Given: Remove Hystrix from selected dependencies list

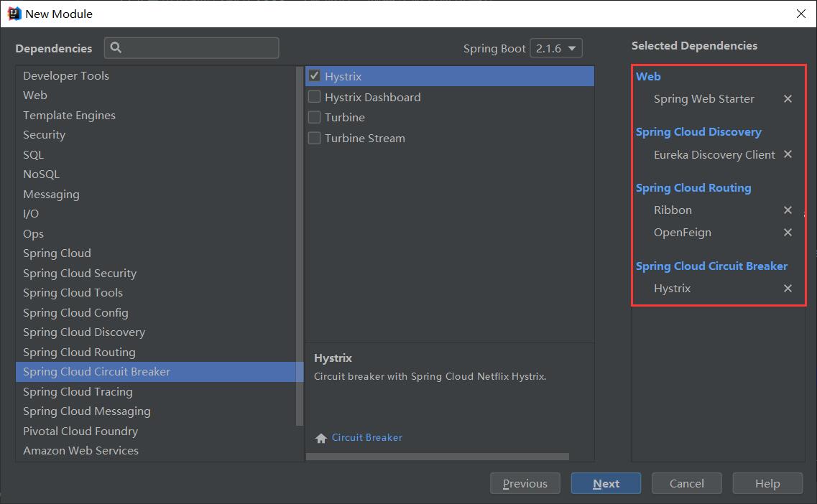Looking at the screenshot, I should coord(788,288).
